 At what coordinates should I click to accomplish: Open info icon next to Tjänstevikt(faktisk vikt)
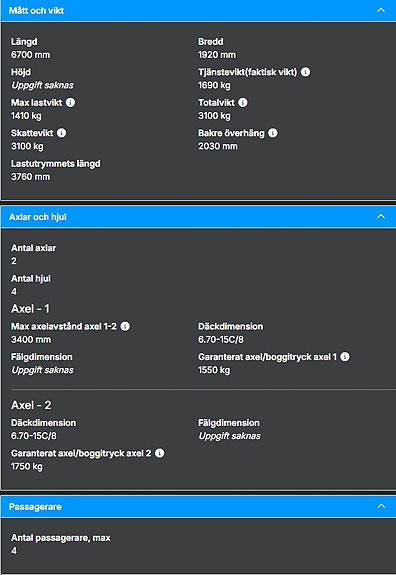point(305,72)
